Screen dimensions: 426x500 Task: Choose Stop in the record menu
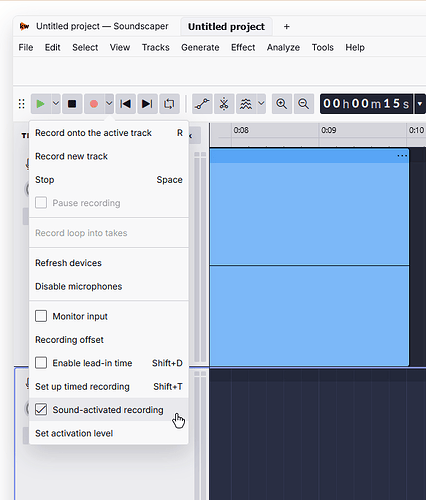tap(109, 180)
